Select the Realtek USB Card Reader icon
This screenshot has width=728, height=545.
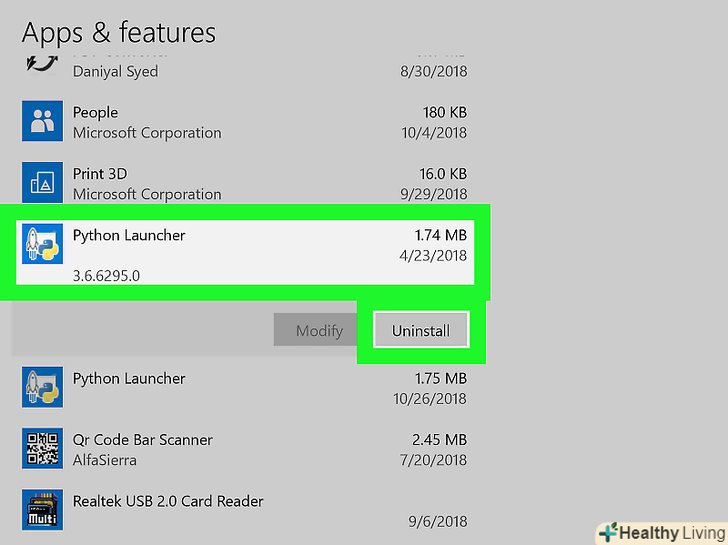[x=42, y=510]
